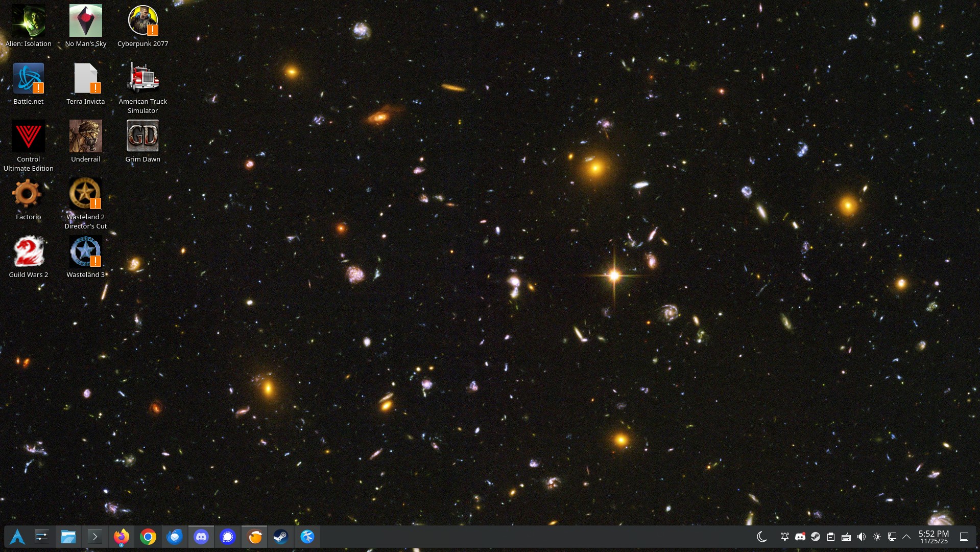The image size is (980, 552).
Task: Open the Signal messenger taskbar icon
Action: tap(228, 537)
